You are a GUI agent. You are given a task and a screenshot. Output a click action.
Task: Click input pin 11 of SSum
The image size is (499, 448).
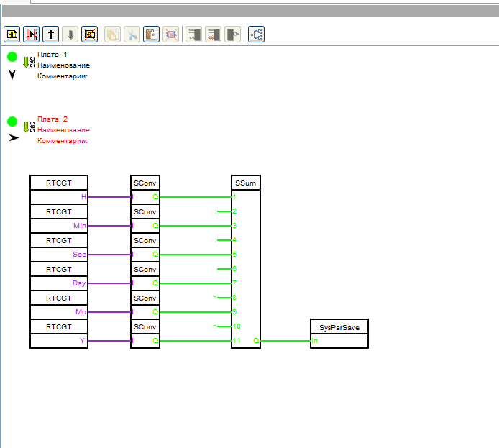(x=237, y=340)
